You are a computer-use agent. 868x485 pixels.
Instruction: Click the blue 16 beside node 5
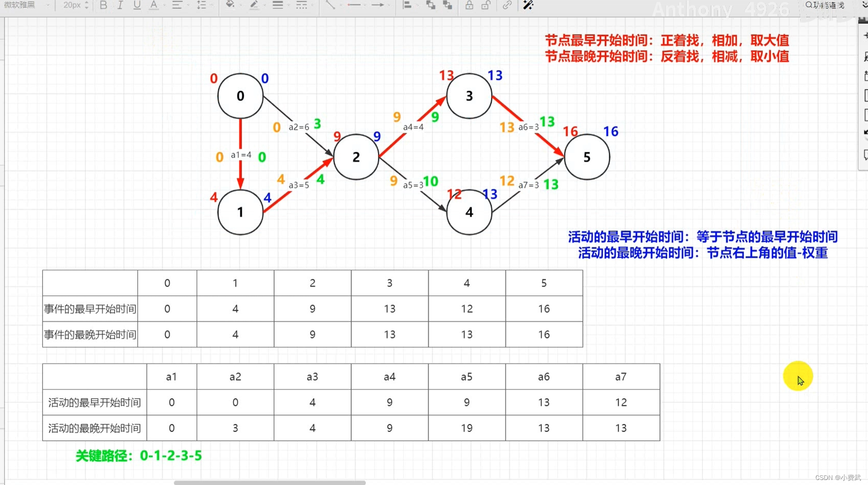[611, 132]
